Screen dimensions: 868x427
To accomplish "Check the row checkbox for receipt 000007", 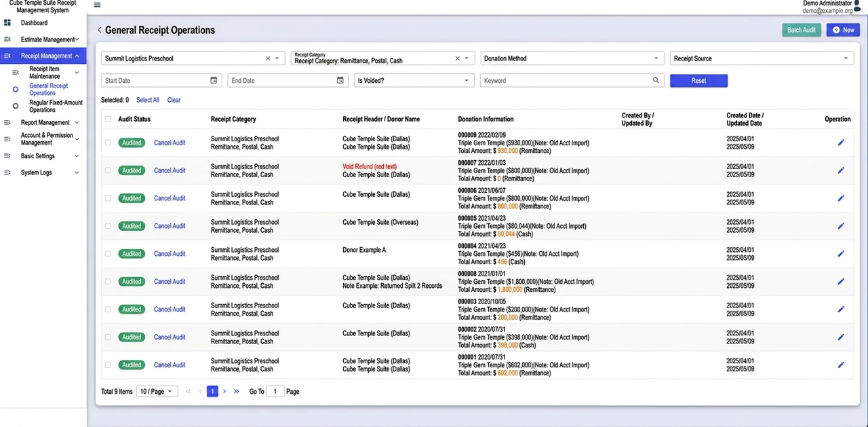I will [x=108, y=170].
